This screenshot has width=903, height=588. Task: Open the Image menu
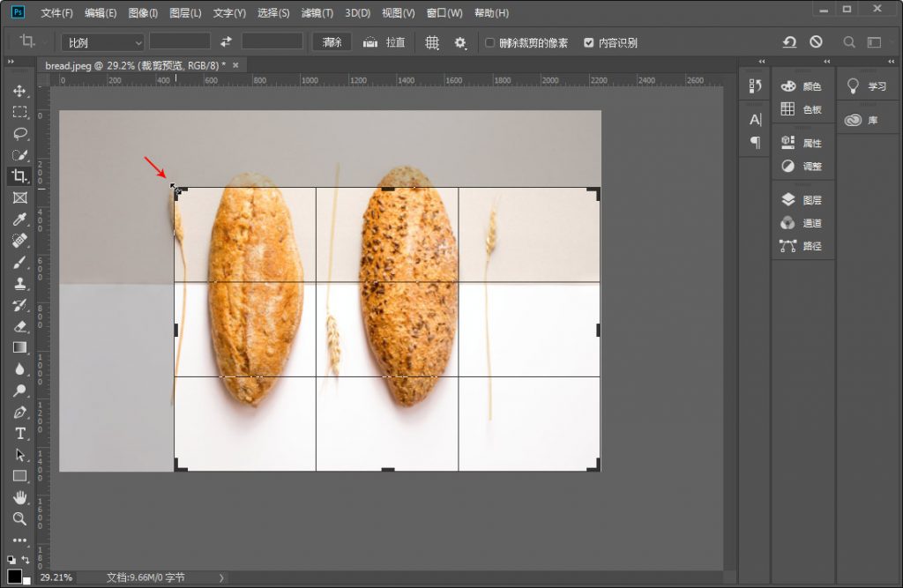pos(143,12)
